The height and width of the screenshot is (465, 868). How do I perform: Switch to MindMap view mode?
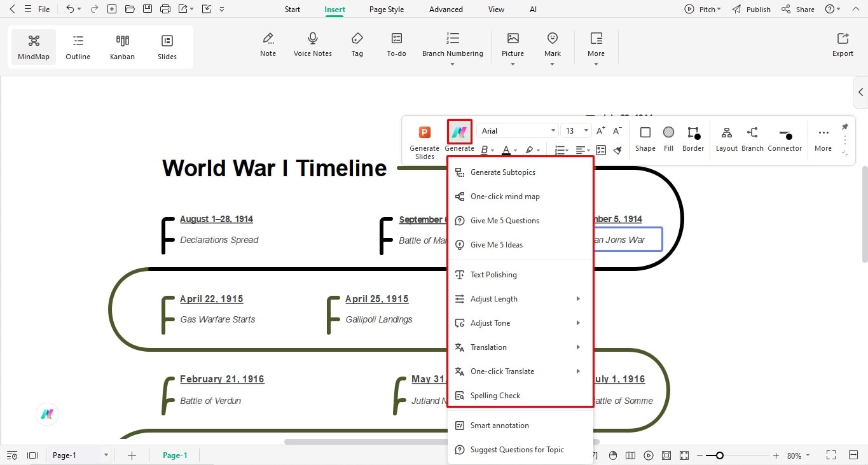pyautogui.click(x=34, y=47)
